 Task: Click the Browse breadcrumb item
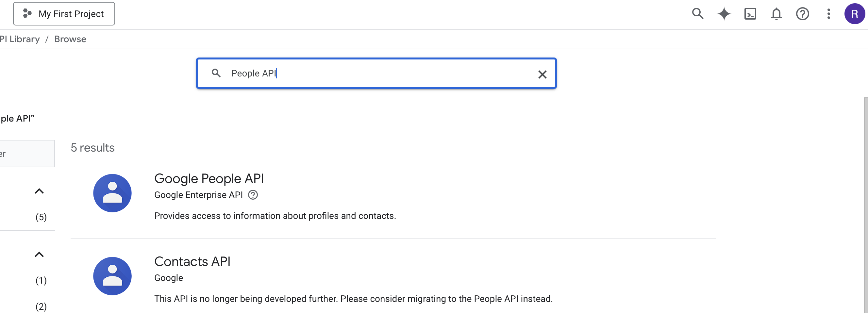[70, 39]
